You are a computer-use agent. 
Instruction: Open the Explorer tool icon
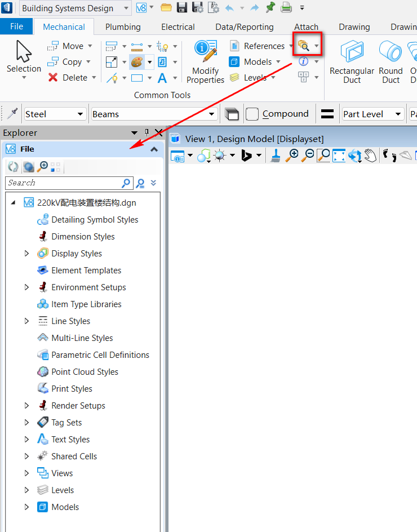click(304, 46)
